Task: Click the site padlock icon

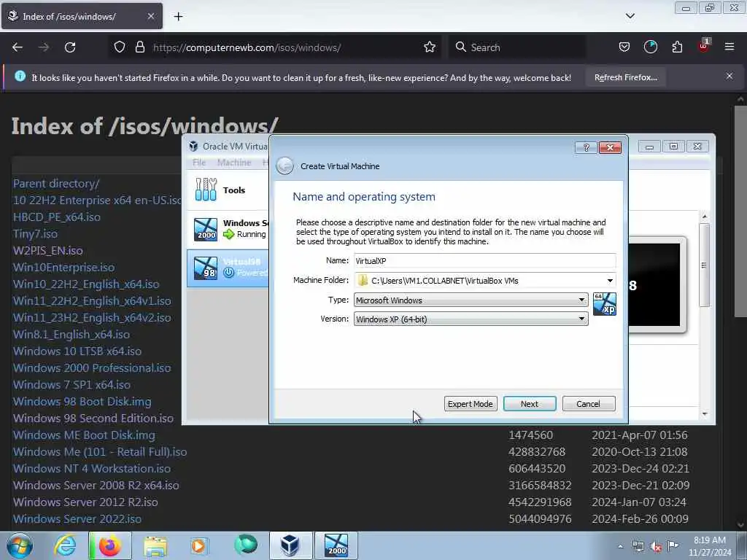Action: click(x=139, y=47)
